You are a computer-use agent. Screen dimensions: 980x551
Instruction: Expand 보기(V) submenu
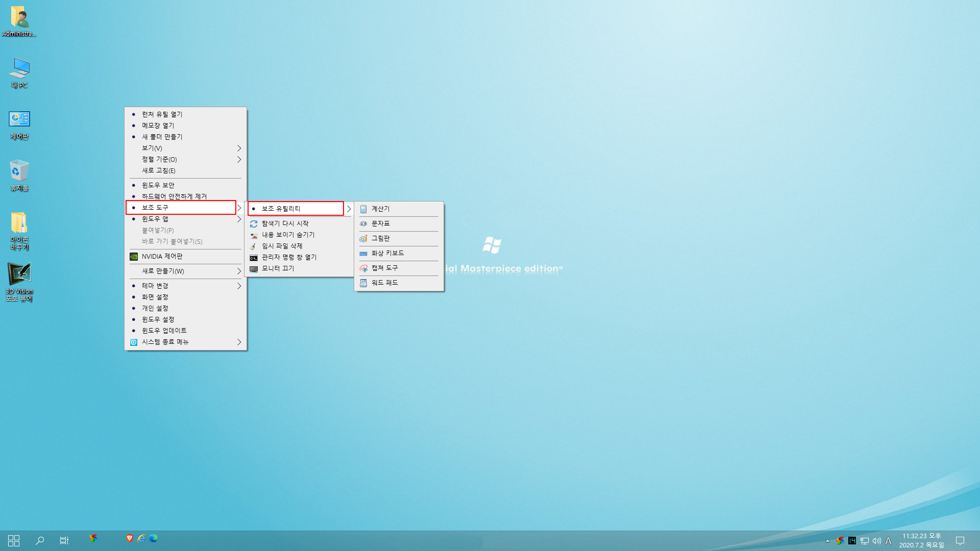185,148
